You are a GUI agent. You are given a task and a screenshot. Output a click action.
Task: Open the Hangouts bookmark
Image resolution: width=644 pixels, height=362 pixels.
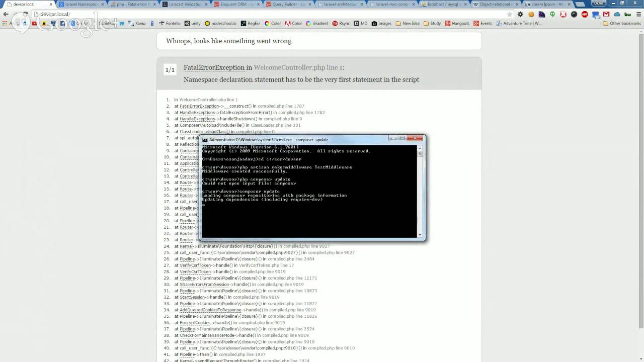[x=457, y=23]
